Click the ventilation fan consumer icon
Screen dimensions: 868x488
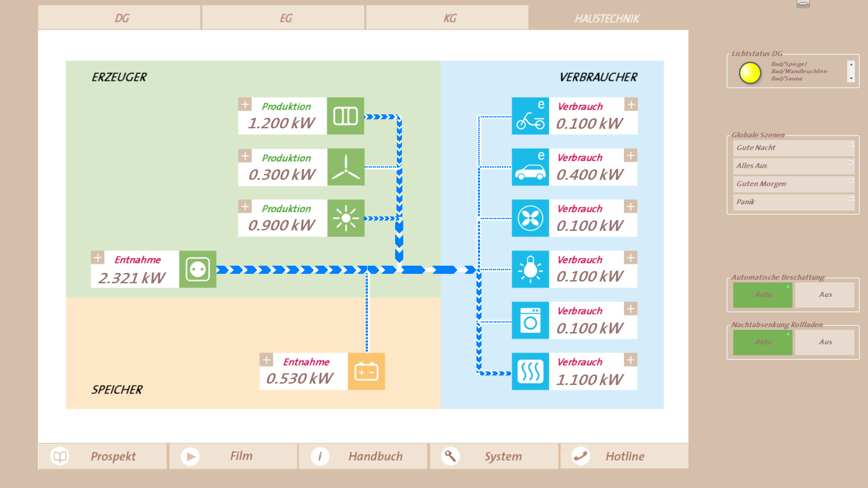click(530, 218)
